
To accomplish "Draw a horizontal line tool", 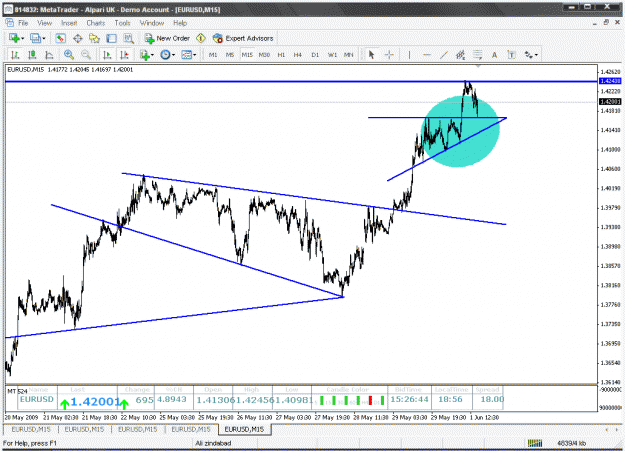I will pyautogui.click(x=426, y=55).
